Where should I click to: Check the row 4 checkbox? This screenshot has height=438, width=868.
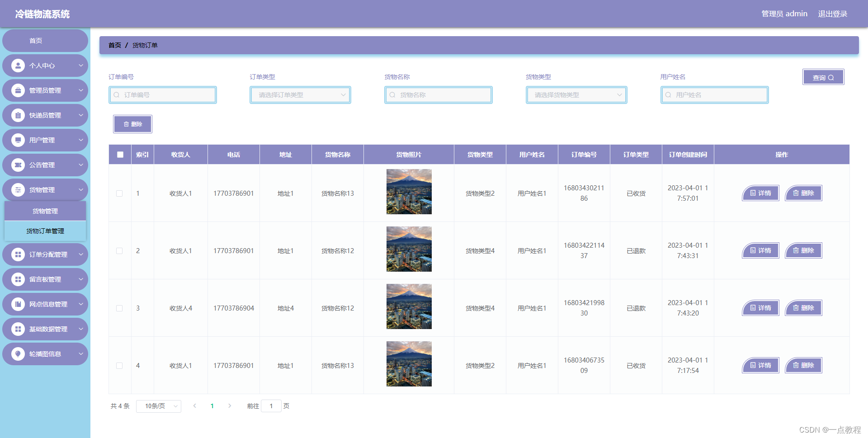(119, 366)
